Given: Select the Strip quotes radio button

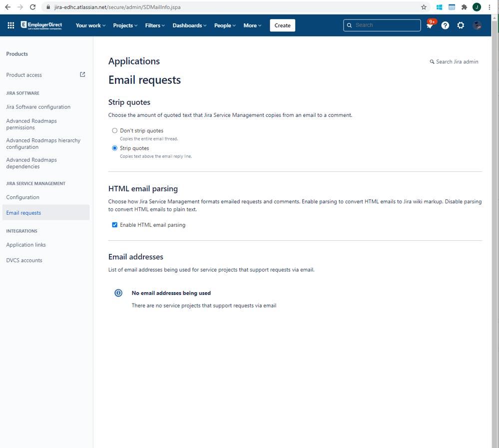Looking at the screenshot, I should point(114,148).
